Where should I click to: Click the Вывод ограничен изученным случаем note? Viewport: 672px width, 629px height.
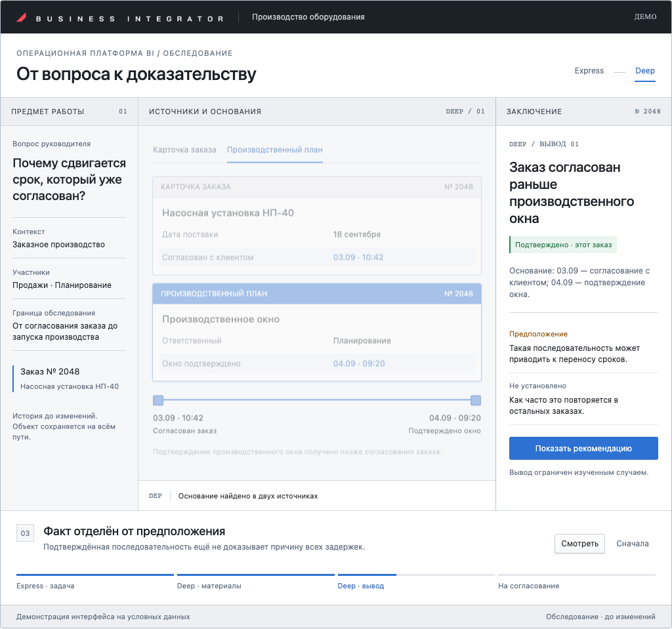pos(579,473)
